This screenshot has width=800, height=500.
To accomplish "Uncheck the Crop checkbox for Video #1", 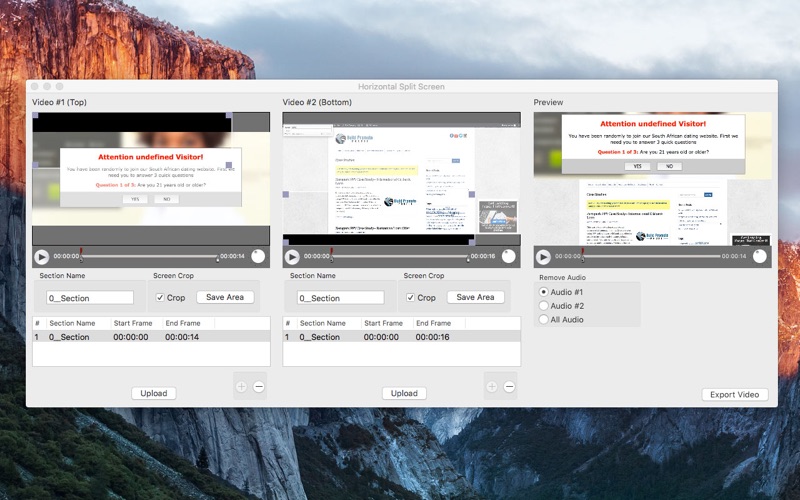I will [160, 297].
